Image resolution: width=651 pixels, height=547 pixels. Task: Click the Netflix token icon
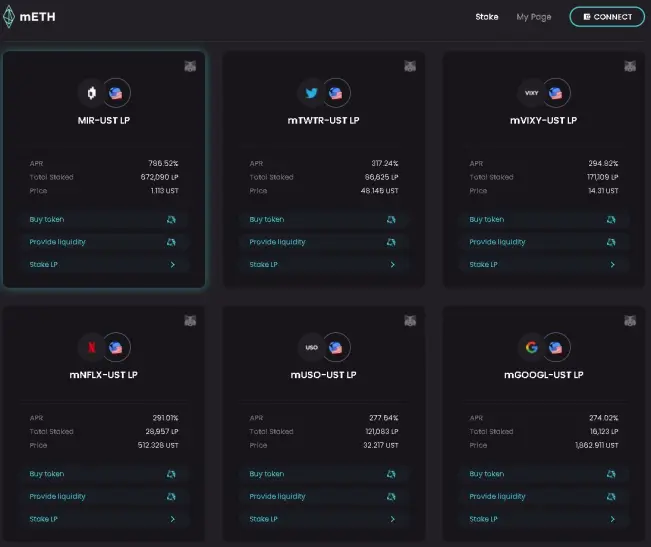click(92, 347)
